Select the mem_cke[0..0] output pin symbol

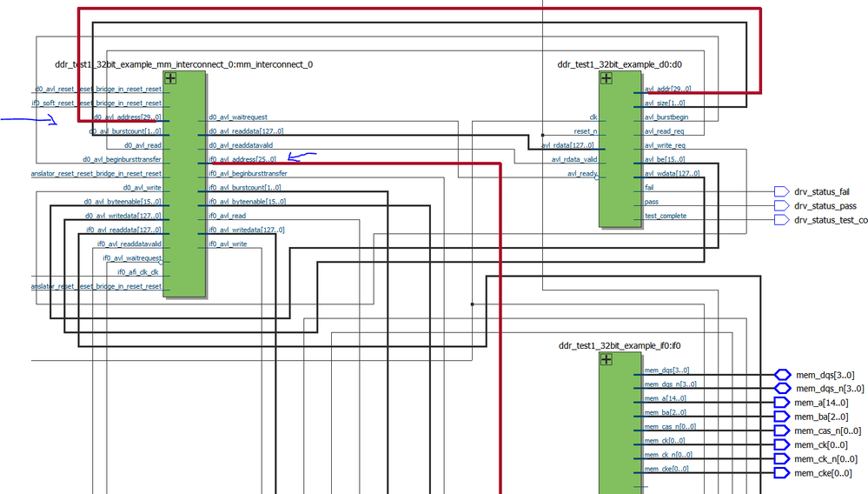[782, 473]
